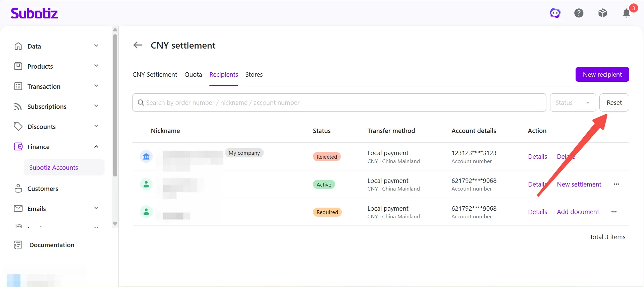Open the help question mark icon
Viewport: 644px width, 287px height.
[579, 13]
